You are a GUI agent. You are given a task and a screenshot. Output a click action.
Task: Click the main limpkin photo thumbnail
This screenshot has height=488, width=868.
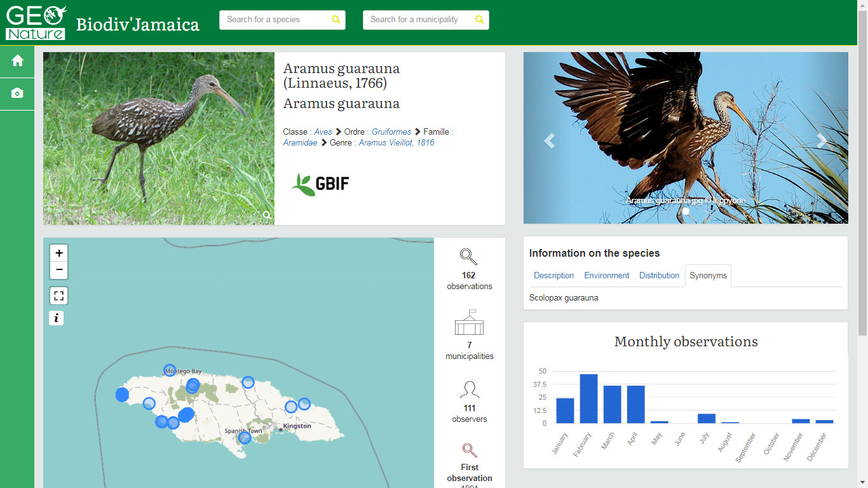click(159, 139)
